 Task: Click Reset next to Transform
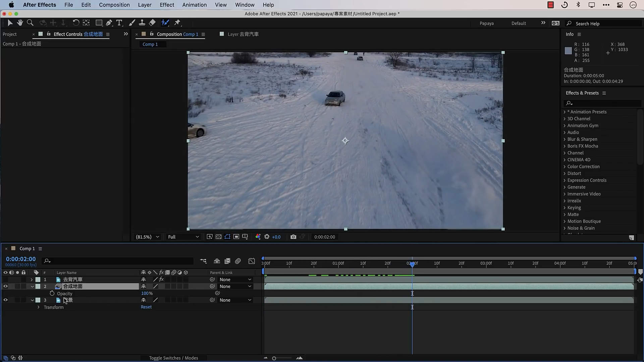[x=146, y=307]
